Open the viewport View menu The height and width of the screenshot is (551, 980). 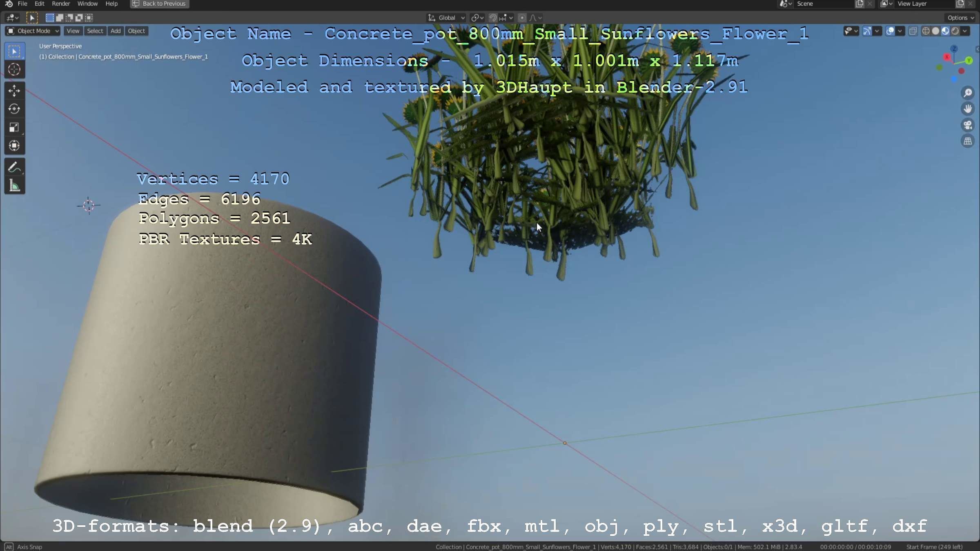click(x=73, y=31)
